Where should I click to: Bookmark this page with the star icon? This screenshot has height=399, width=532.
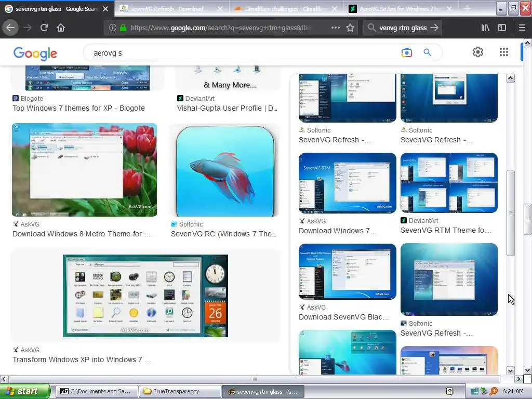350,28
